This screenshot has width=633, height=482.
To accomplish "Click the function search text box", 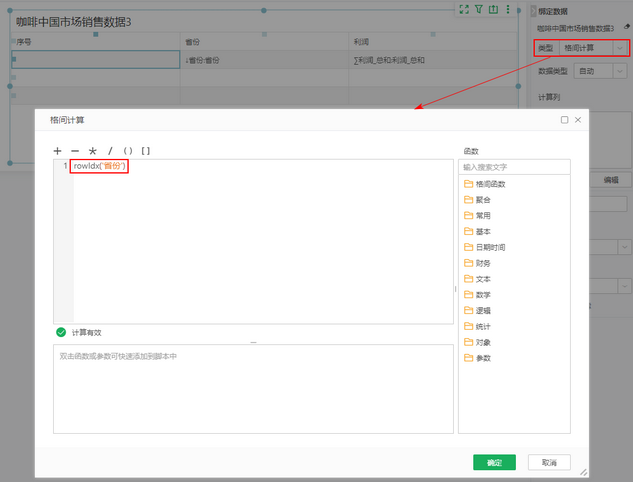I will 514,167.
